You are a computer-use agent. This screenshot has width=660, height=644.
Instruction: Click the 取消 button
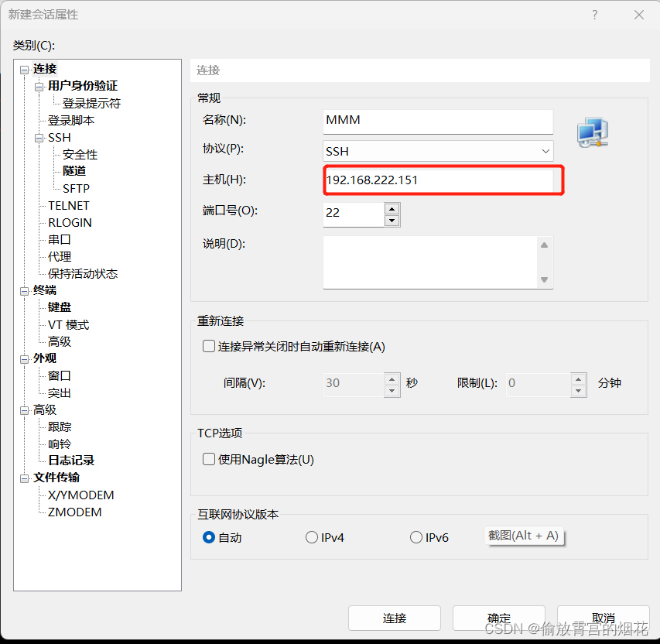tap(604, 618)
